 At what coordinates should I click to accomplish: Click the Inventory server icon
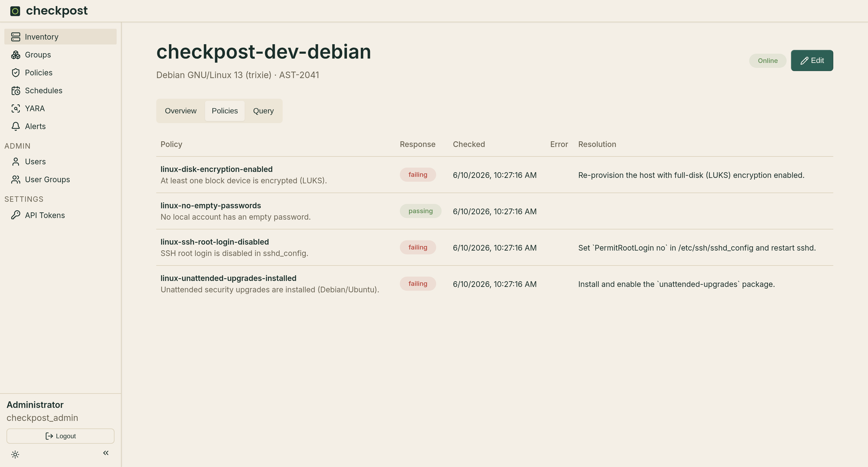click(x=15, y=37)
